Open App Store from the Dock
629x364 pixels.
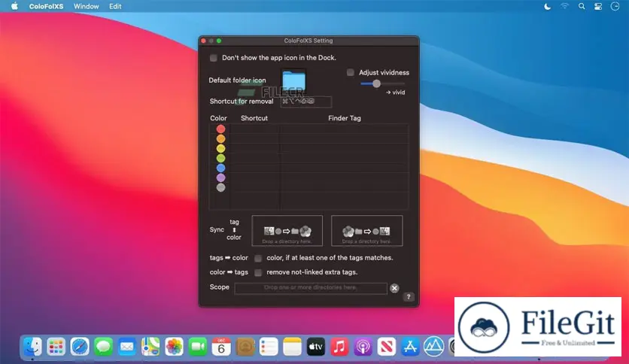pyautogui.click(x=410, y=347)
